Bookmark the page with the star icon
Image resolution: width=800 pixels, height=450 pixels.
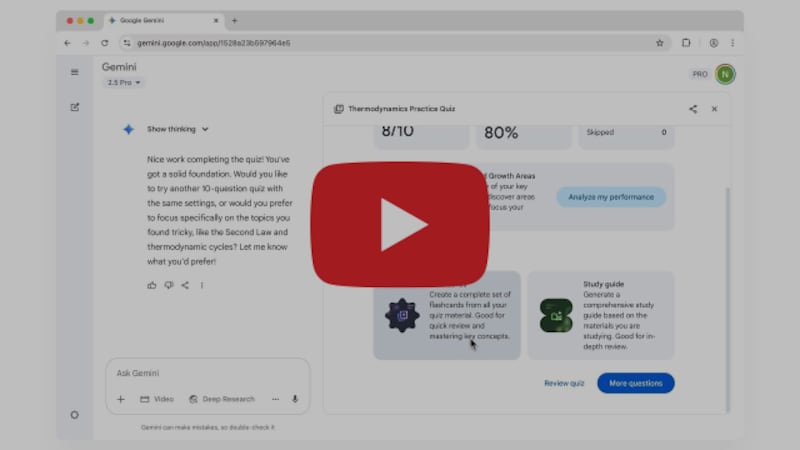pos(660,43)
